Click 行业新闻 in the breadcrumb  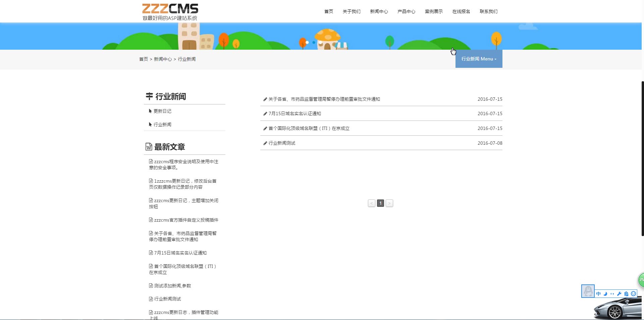[x=187, y=59]
